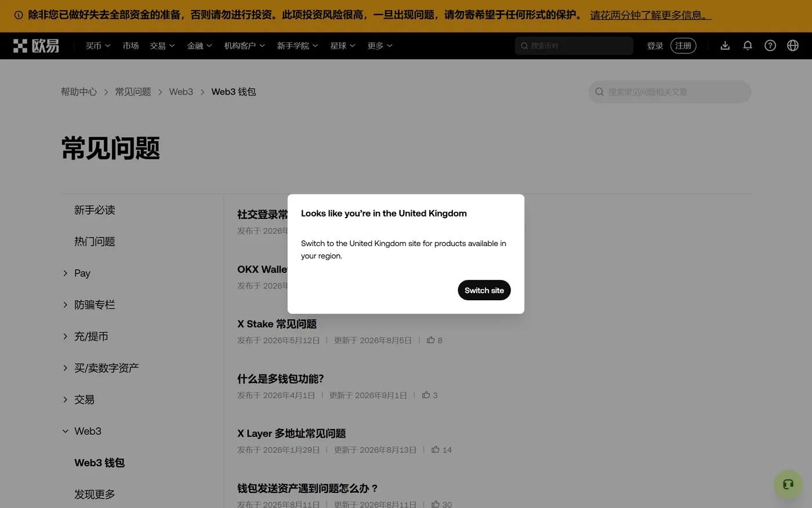812x508 pixels.
Task: Click the Web3 钱包 breadcrumb text
Action: point(234,92)
